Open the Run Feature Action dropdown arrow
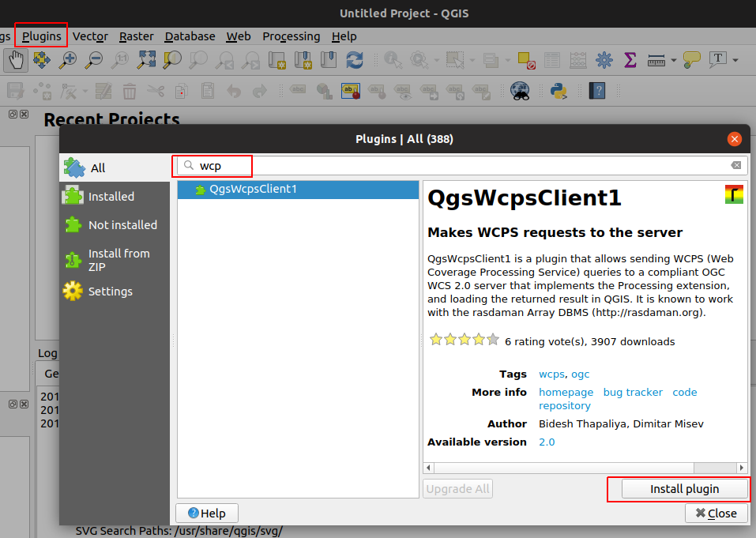756x538 pixels. pos(436,60)
